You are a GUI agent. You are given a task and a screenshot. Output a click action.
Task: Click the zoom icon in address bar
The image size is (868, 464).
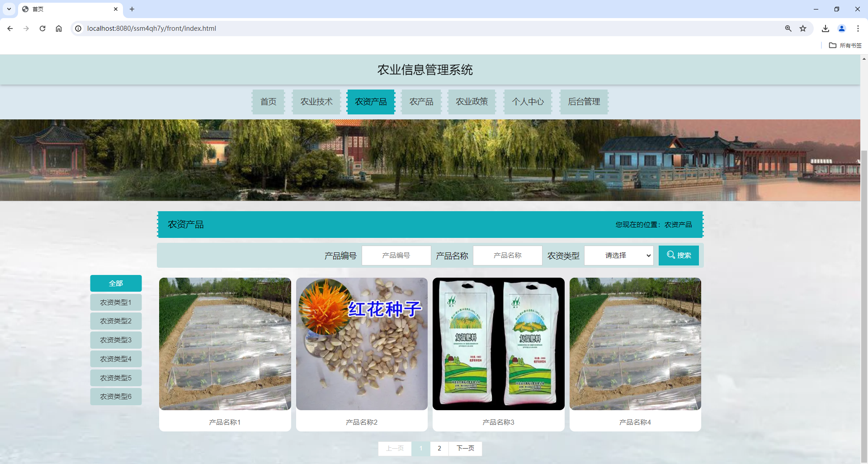click(x=788, y=28)
